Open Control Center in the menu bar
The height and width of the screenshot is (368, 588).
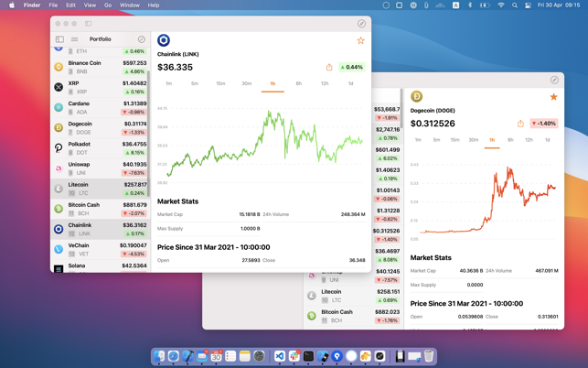coord(528,5)
